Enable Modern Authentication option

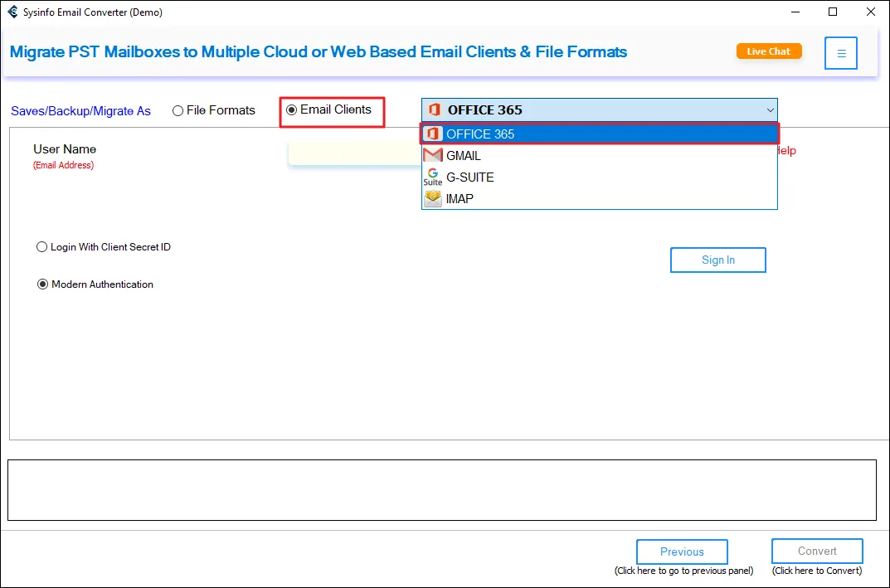[x=43, y=284]
